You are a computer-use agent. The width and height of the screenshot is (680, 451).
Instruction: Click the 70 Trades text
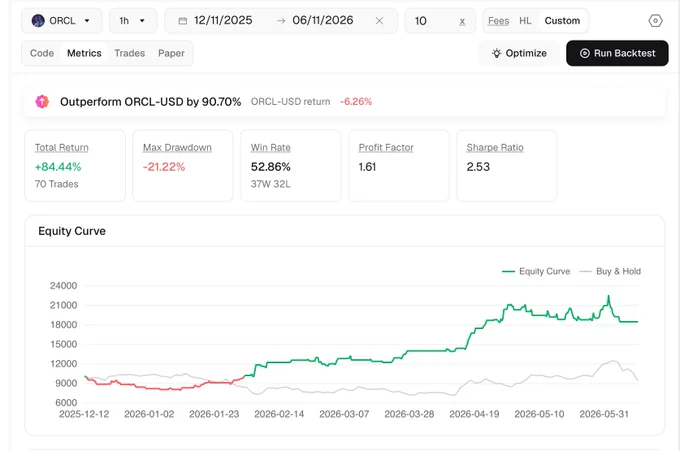point(56,184)
